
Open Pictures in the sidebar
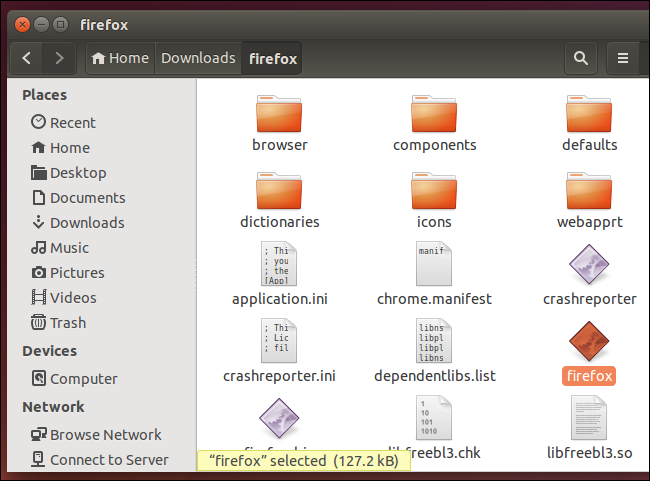tap(68, 273)
